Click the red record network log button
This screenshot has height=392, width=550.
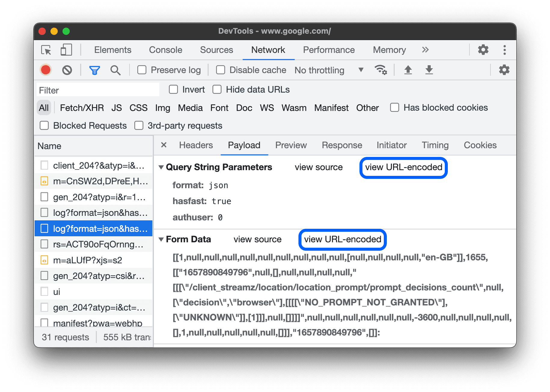(45, 70)
